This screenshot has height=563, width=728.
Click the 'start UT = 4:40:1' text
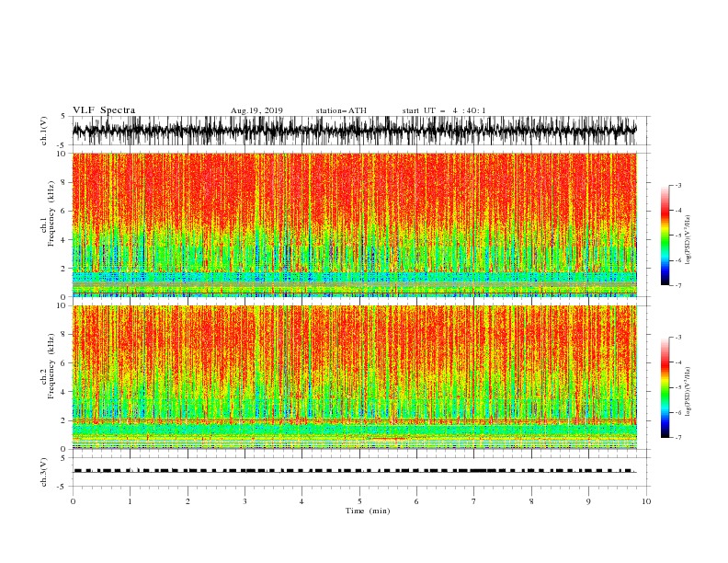click(443, 110)
